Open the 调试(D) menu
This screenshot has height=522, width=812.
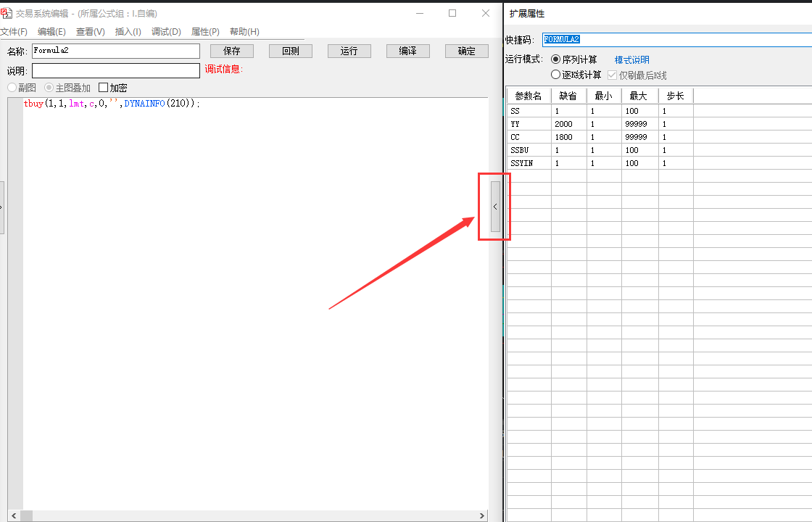[x=166, y=32]
